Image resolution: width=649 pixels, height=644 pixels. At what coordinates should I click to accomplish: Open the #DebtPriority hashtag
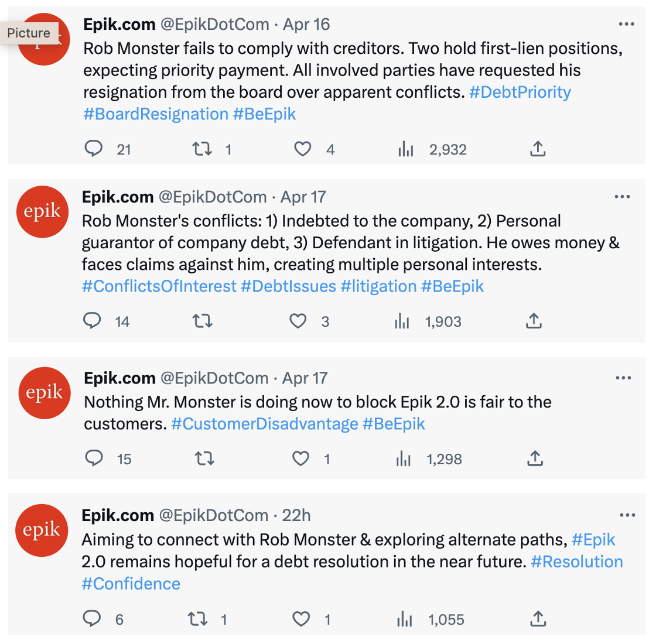[x=520, y=92]
